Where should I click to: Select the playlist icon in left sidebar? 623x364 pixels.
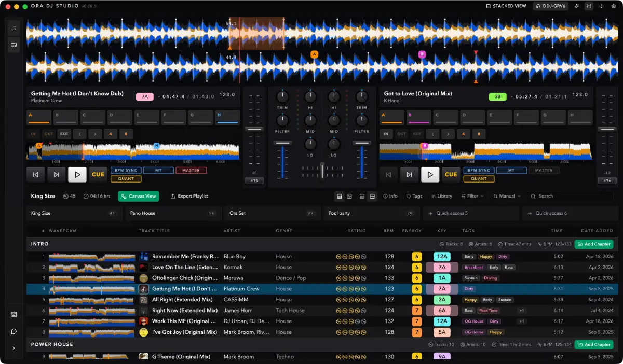click(14, 45)
